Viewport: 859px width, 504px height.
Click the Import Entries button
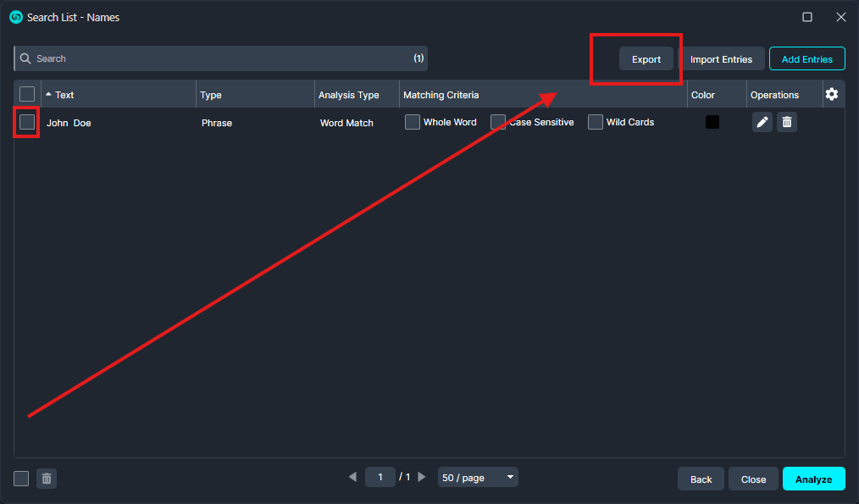click(721, 59)
